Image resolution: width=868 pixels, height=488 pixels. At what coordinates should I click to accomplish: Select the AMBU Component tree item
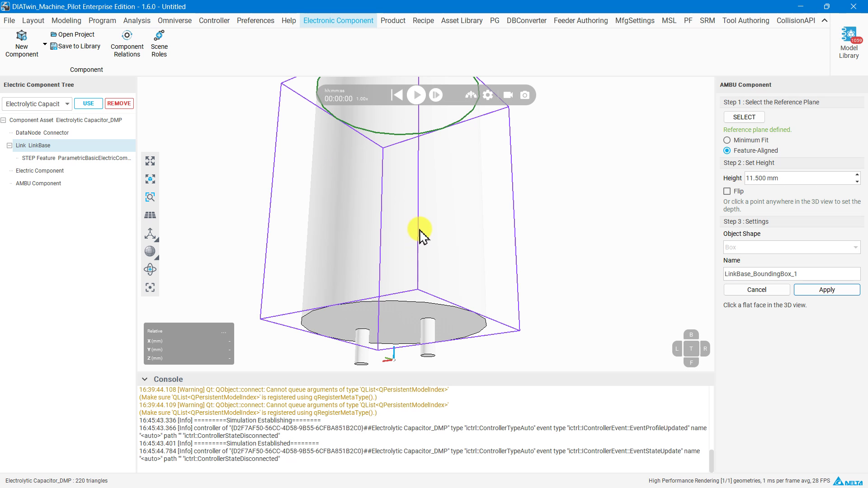(38, 183)
